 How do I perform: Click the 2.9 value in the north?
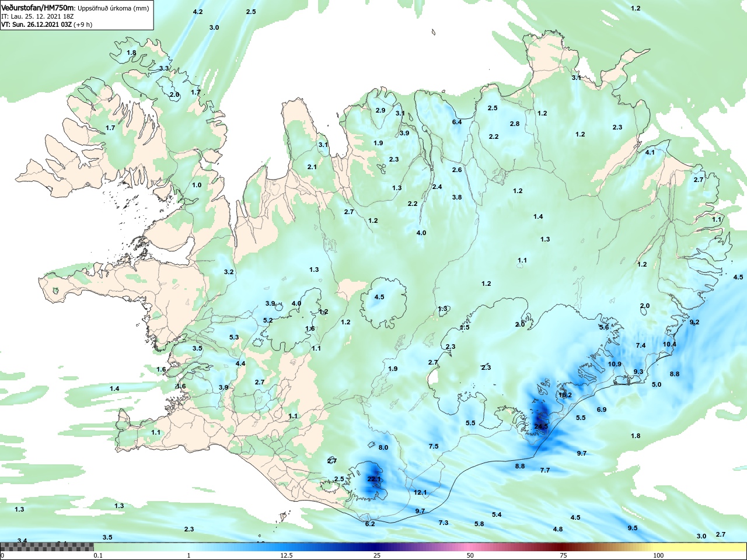[381, 110]
